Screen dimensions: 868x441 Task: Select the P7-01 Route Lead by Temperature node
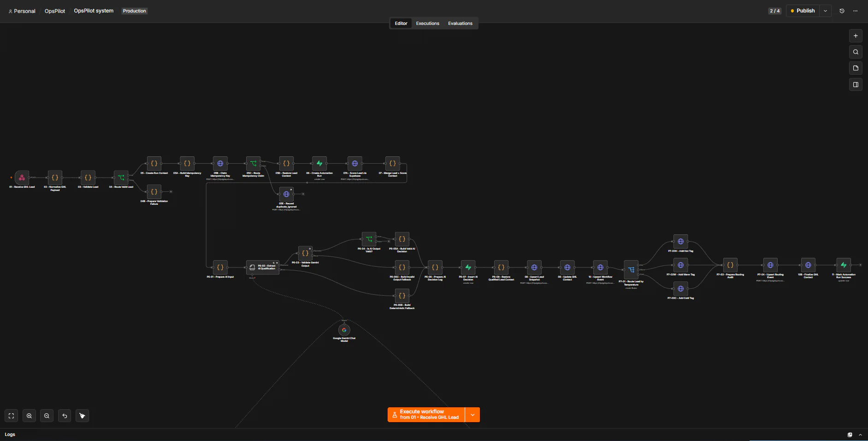[631, 270]
